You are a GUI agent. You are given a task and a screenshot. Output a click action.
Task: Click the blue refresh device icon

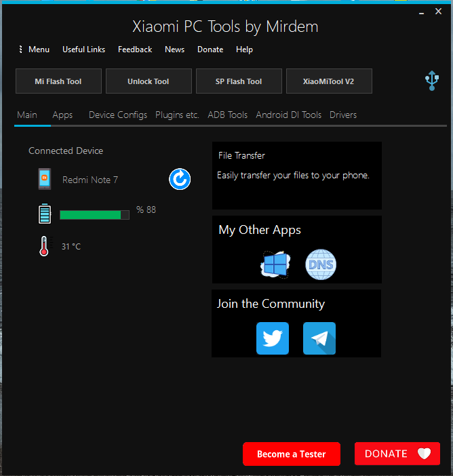tap(180, 179)
